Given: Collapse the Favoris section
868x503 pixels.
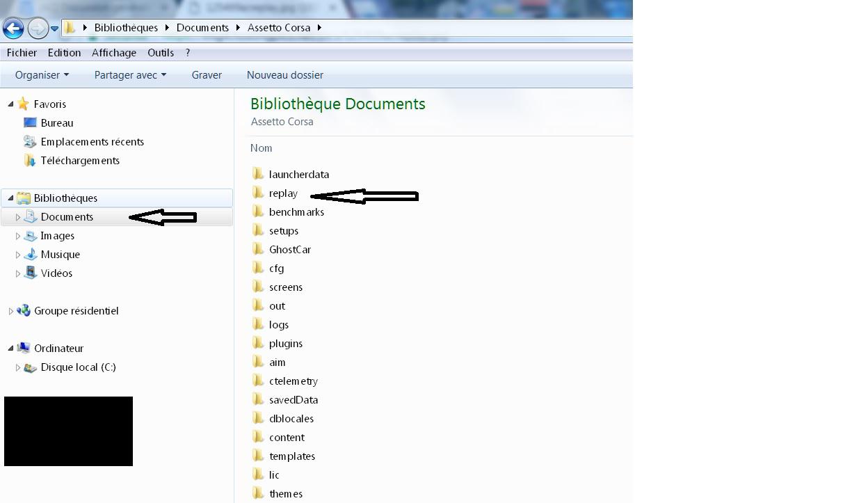Looking at the screenshot, I should click(x=10, y=104).
